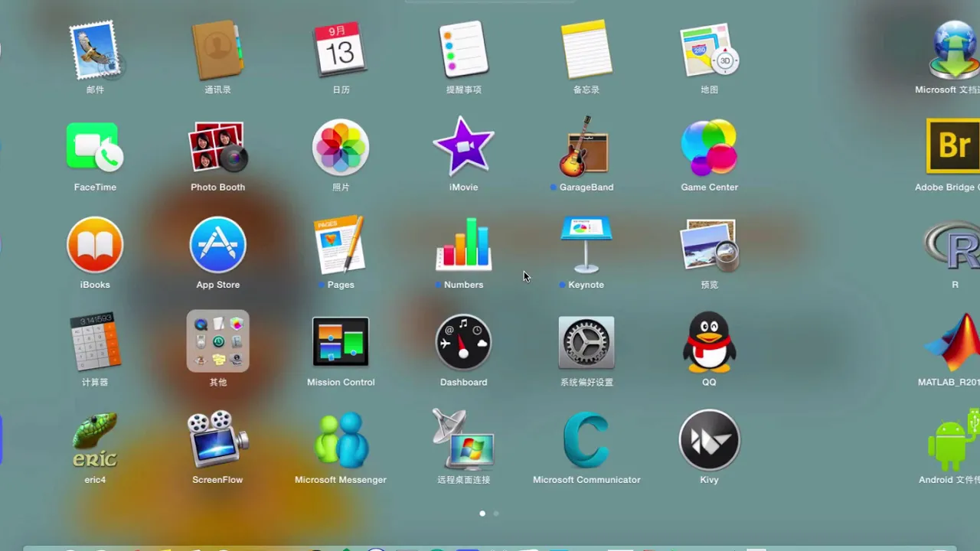Switch to second Launchpad page dot
This screenshot has height=551, width=980.
[496, 514]
